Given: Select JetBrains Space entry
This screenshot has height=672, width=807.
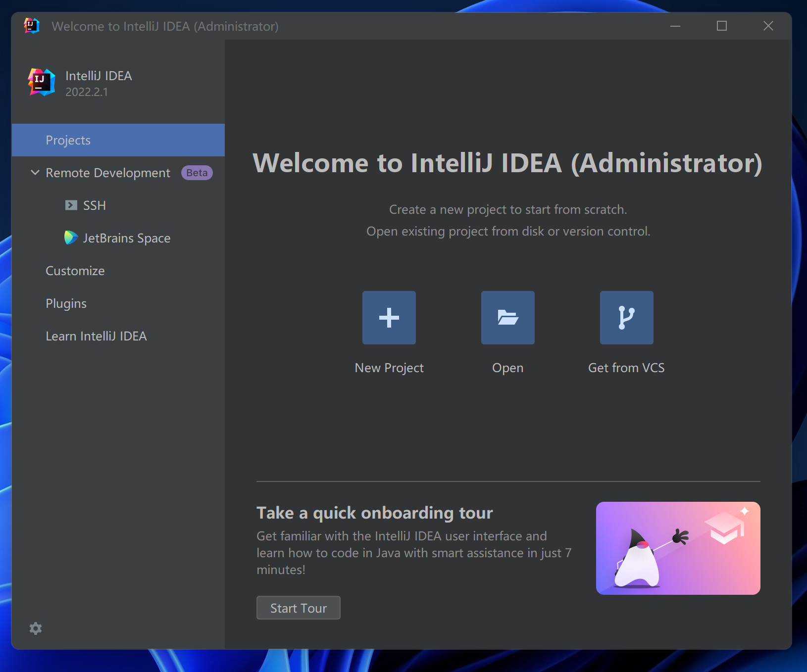Looking at the screenshot, I should click(118, 238).
